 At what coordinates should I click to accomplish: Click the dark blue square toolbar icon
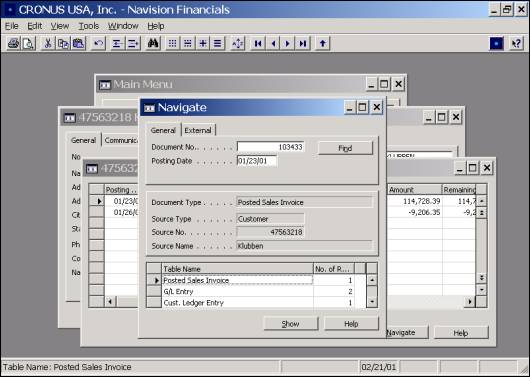coord(497,44)
